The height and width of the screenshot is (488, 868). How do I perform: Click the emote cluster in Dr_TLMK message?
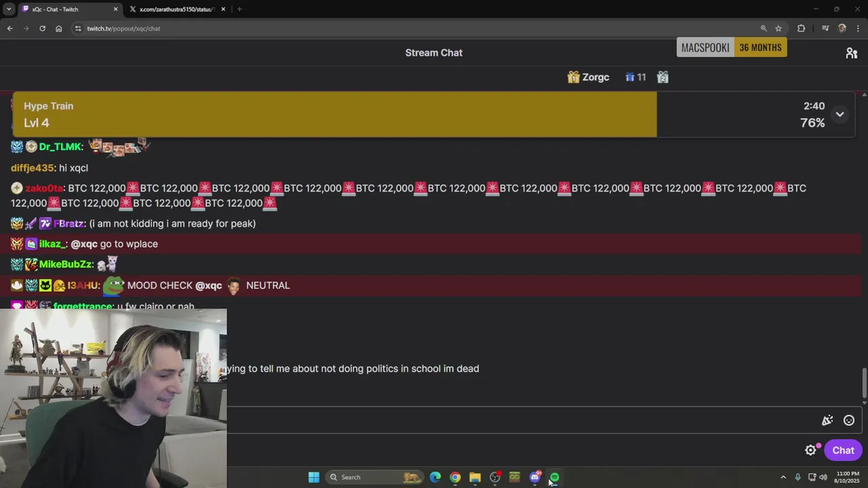(119, 146)
